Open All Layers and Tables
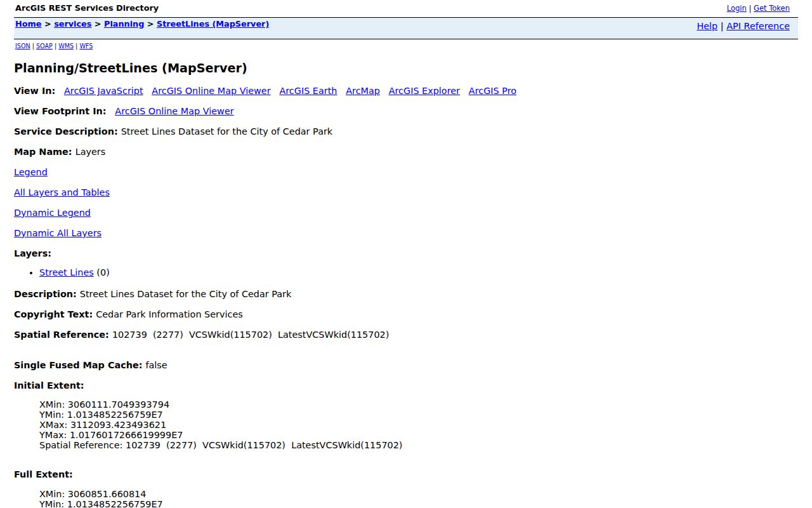The width and height of the screenshot is (812, 508). pos(62,192)
